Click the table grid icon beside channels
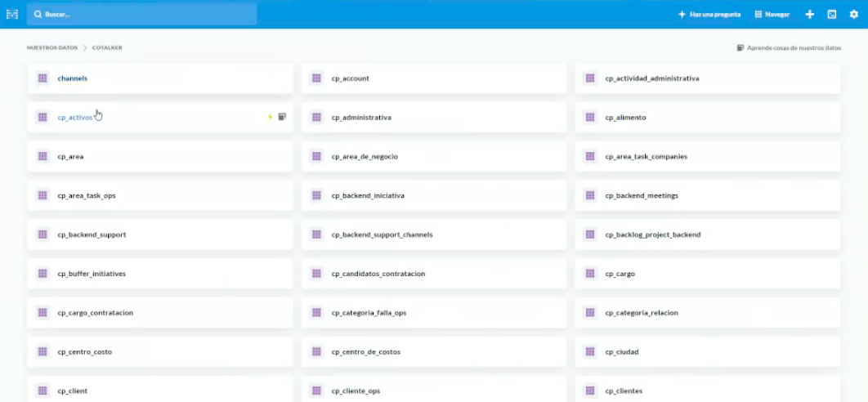868x402 pixels. (x=43, y=78)
